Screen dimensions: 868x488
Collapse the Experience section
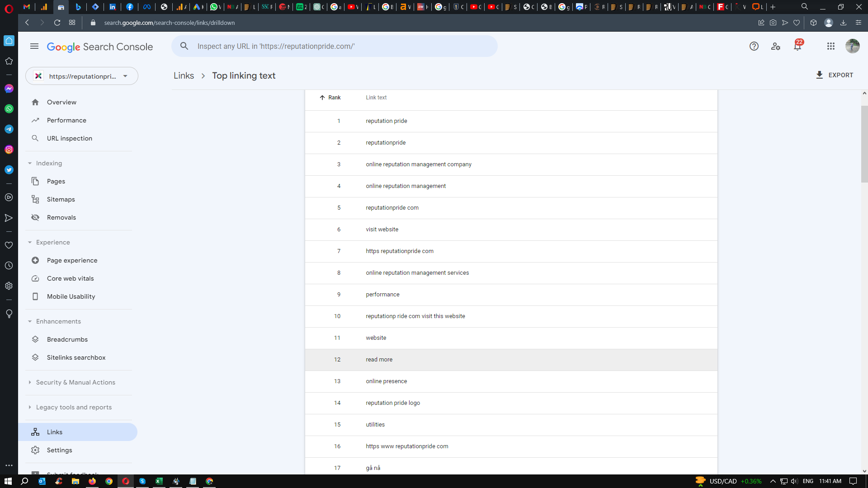(30, 242)
